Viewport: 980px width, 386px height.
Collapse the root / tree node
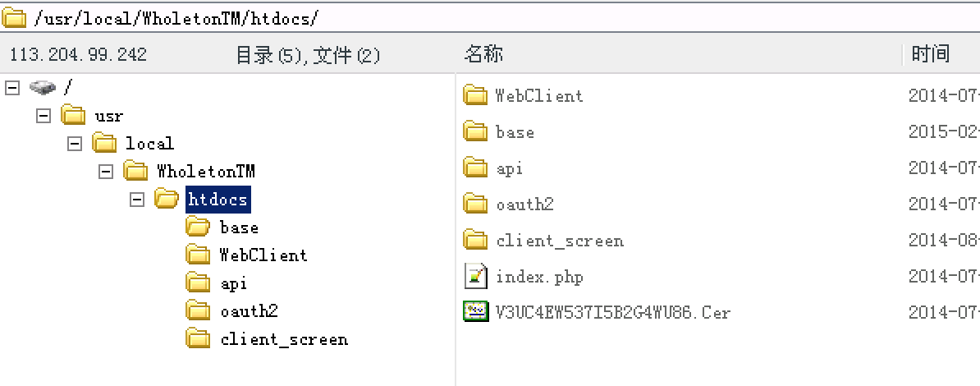point(11,88)
